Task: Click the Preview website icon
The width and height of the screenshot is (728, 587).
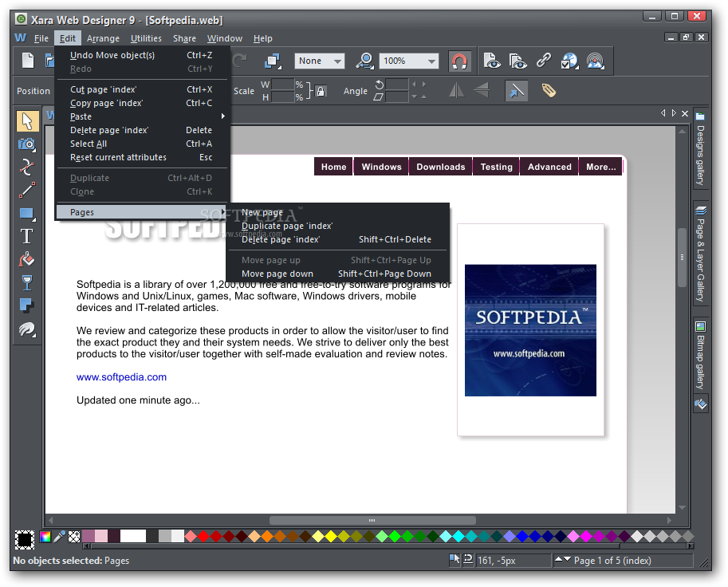Action: [517, 61]
